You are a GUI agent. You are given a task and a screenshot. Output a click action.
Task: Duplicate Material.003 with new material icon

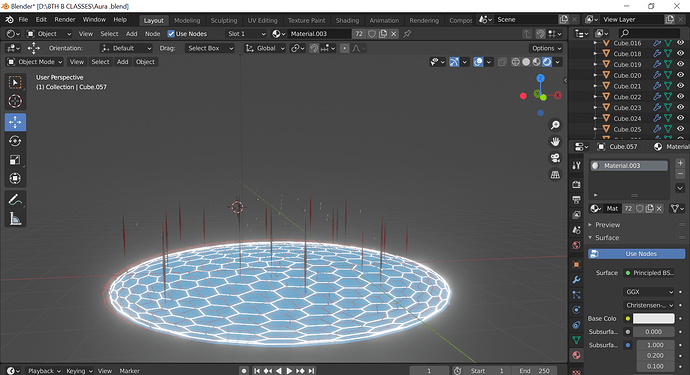point(383,34)
